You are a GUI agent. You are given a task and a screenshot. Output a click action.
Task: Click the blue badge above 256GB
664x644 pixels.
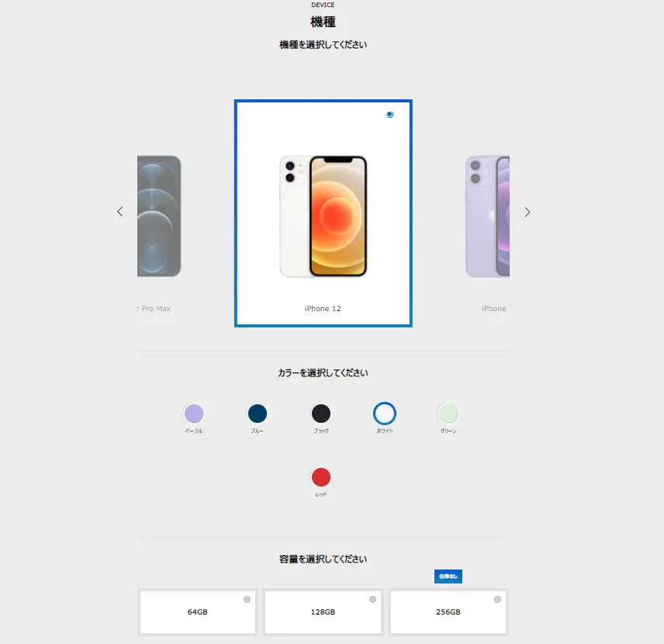(x=448, y=576)
